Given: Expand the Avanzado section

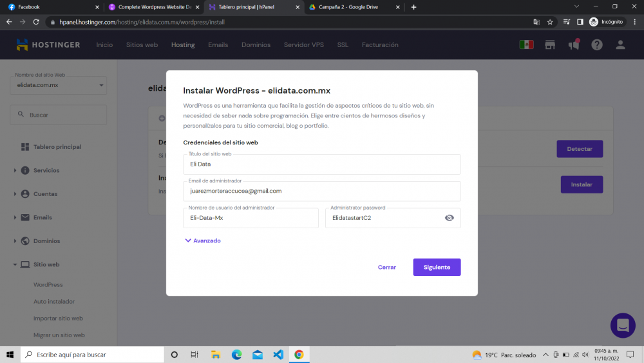Looking at the screenshot, I should pos(203,240).
